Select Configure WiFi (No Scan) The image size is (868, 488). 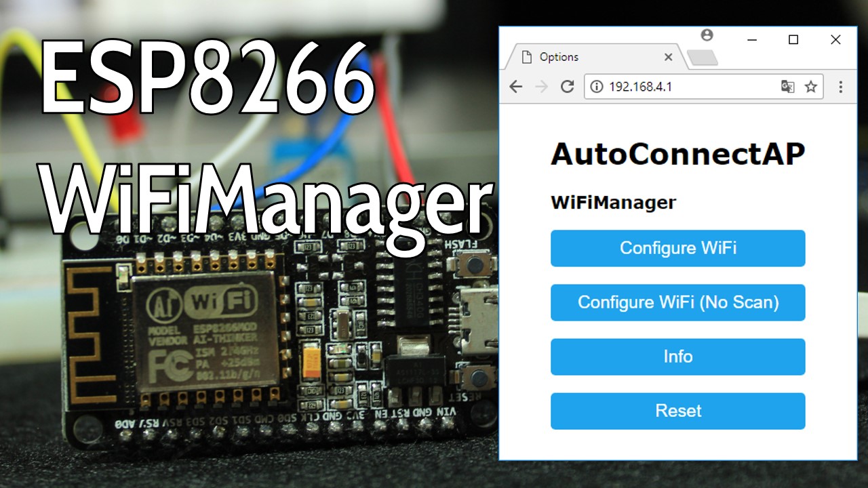pyautogui.click(x=677, y=302)
